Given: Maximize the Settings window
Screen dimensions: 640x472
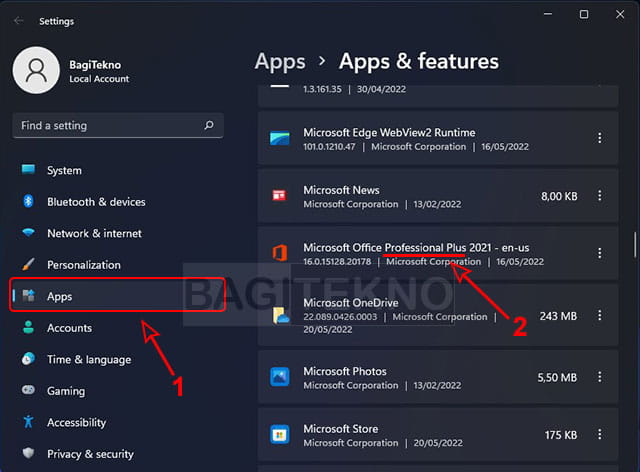Looking at the screenshot, I should pyautogui.click(x=584, y=14).
